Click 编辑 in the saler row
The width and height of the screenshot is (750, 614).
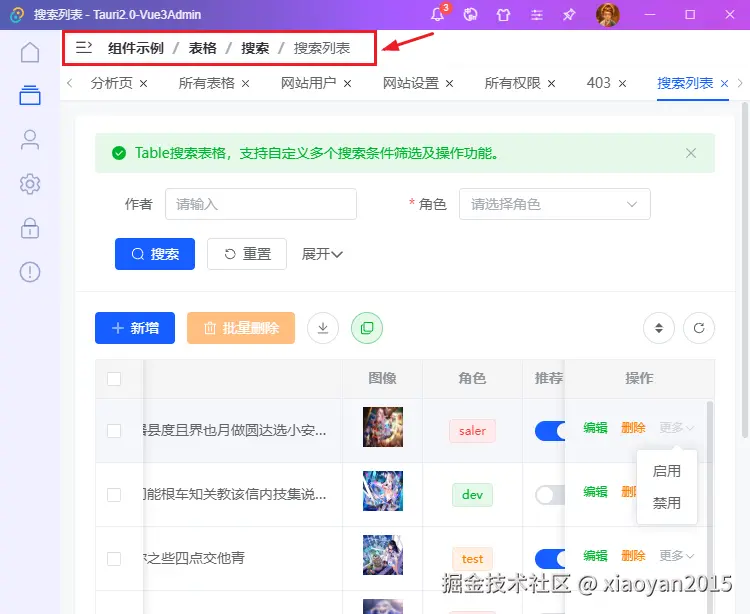tap(596, 428)
